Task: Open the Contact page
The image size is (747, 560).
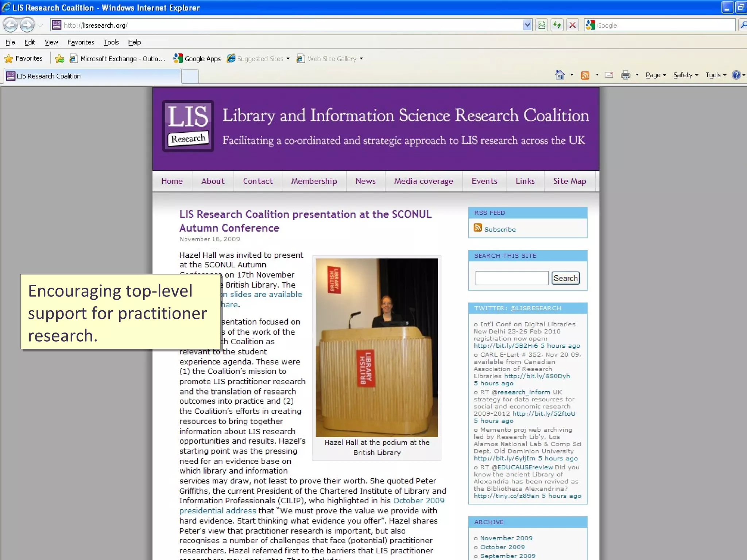Action: point(258,181)
